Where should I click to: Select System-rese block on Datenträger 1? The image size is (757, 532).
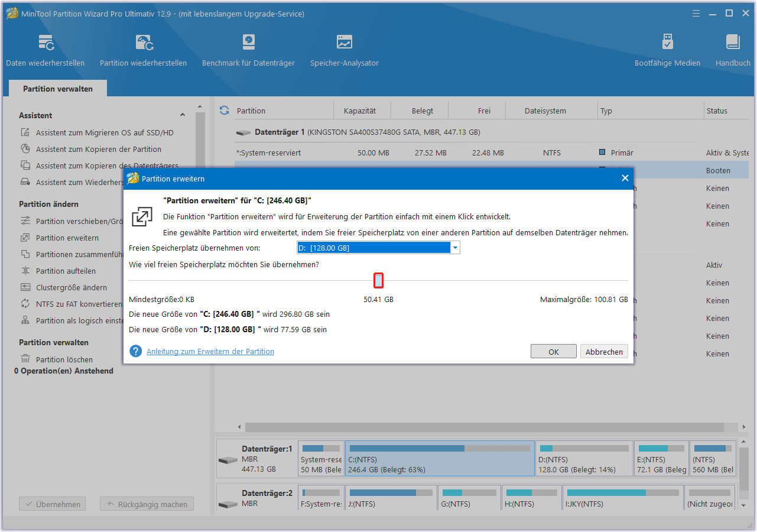tap(321, 459)
